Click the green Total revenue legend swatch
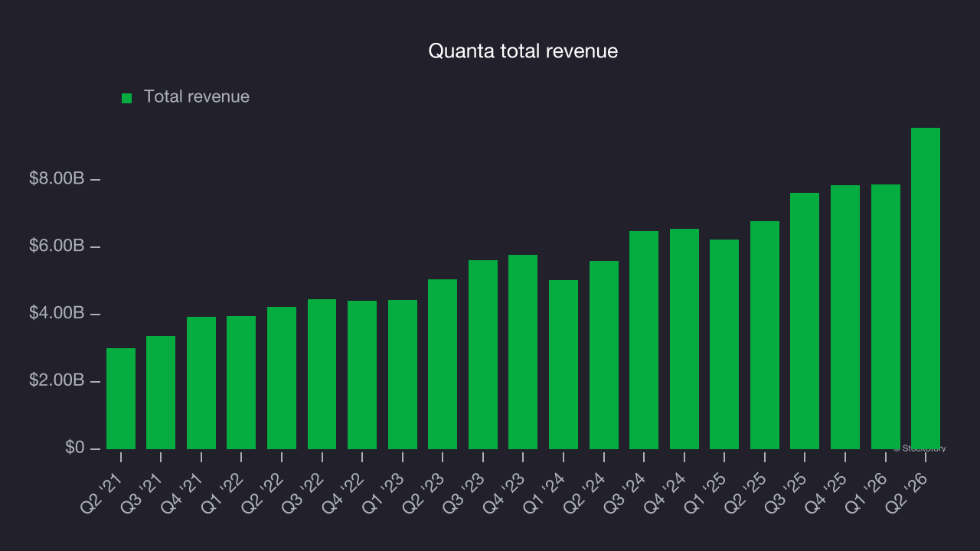The width and height of the screenshot is (980, 551). coord(127,98)
